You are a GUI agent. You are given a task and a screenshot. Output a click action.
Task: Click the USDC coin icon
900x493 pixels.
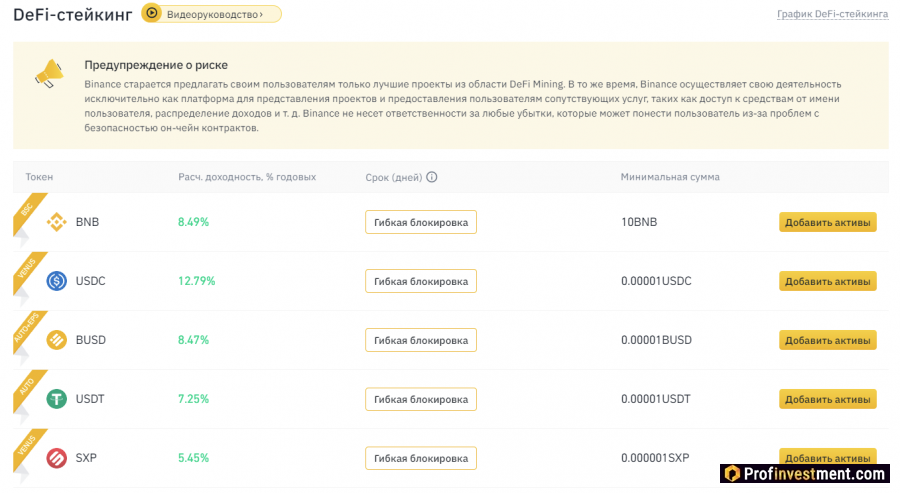pos(56,281)
